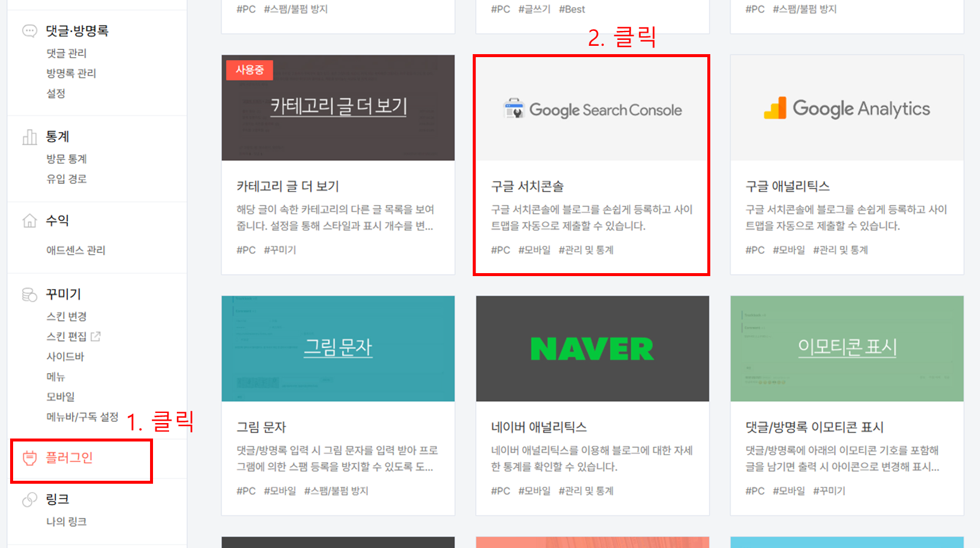Viewport: 980px width, 548px height.
Task: Open the Google Analytics plugin thumbnail
Action: [847, 108]
